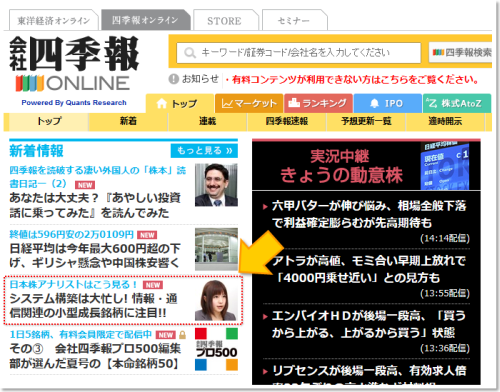Click the keyword search input field
This screenshot has width=500, height=392.
[298, 53]
